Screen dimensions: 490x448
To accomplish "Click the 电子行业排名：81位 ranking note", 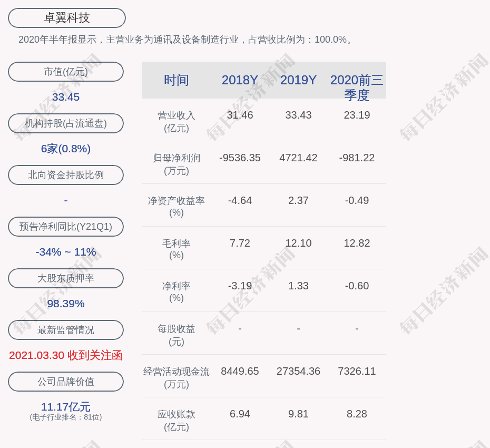I will coord(66,417).
